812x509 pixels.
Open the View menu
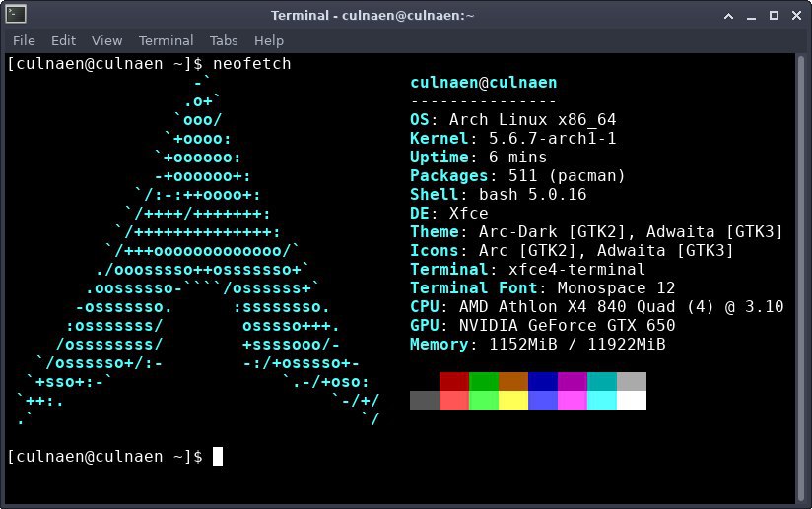click(x=106, y=41)
